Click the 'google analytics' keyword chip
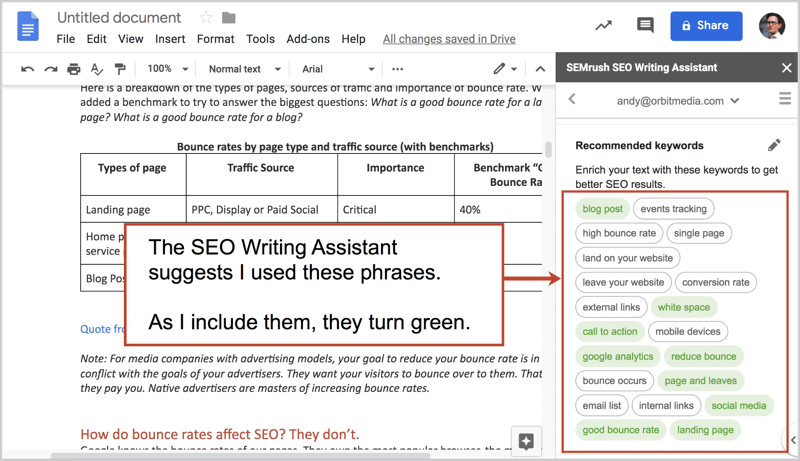This screenshot has height=461, width=800. tap(618, 356)
